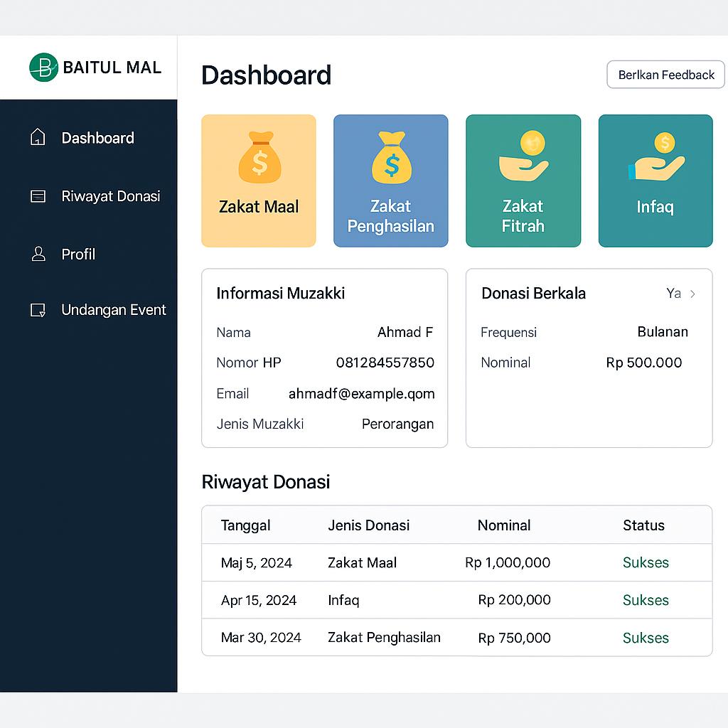Open the Riwayat Donasi menu item
The height and width of the screenshot is (728, 728).
point(110,196)
